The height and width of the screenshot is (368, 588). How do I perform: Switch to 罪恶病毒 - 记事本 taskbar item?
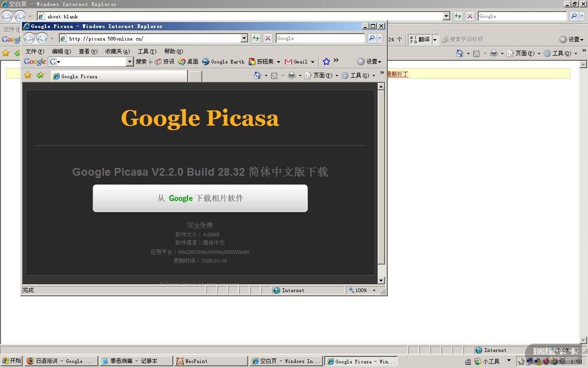click(136, 361)
